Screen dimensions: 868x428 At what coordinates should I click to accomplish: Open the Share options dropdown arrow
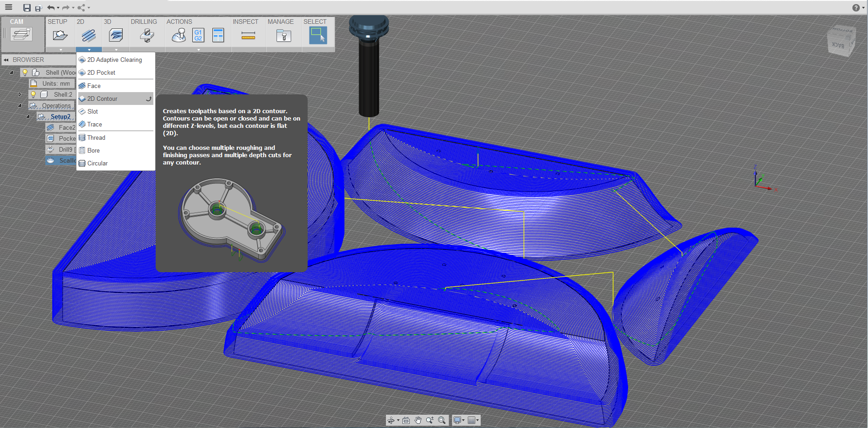pyautogui.click(x=88, y=8)
